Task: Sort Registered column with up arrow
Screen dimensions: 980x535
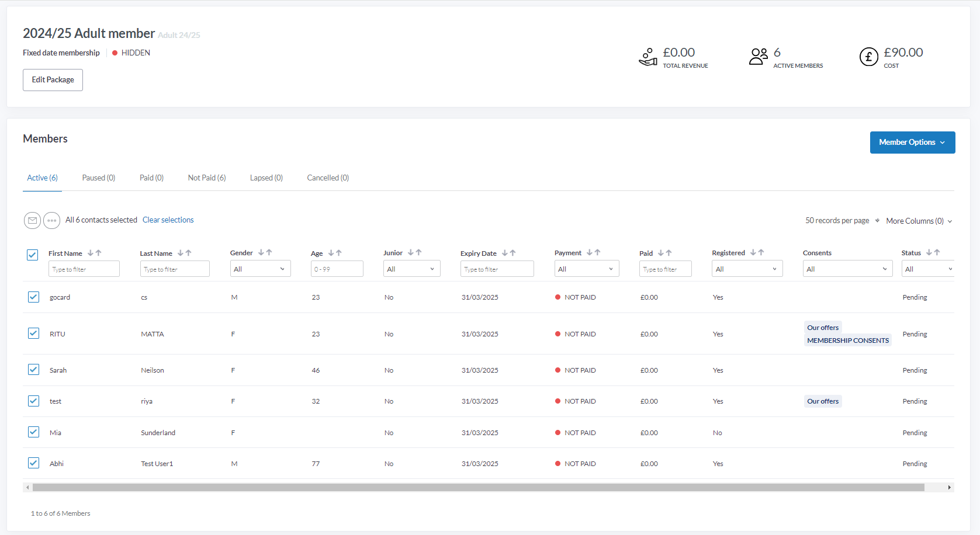Action: (x=761, y=252)
